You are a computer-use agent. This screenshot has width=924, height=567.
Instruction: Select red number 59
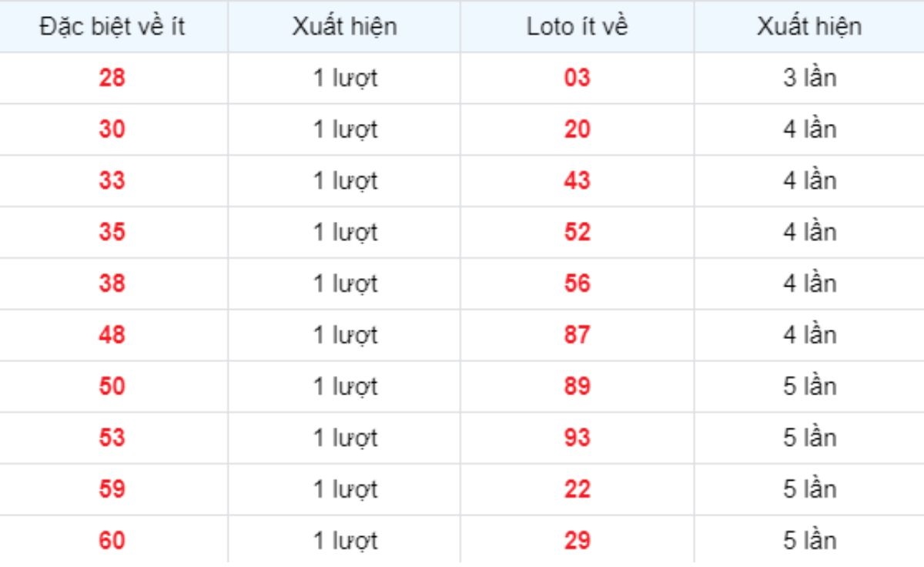point(112,489)
